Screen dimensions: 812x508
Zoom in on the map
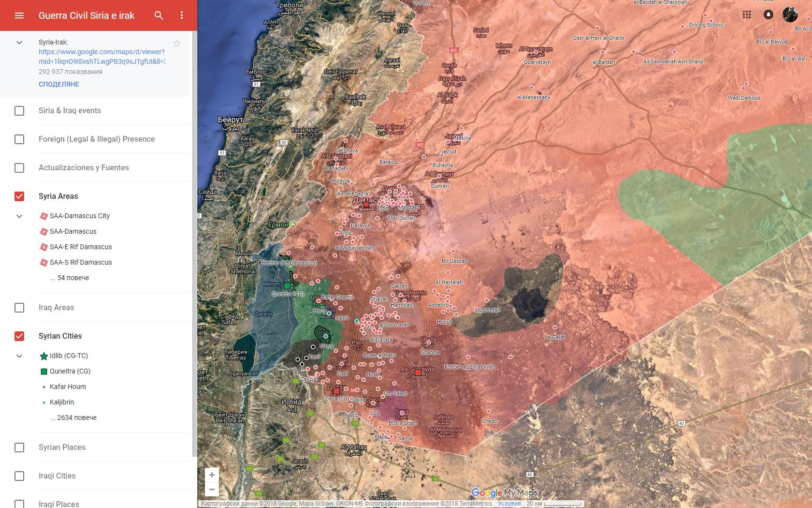click(x=212, y=475)
